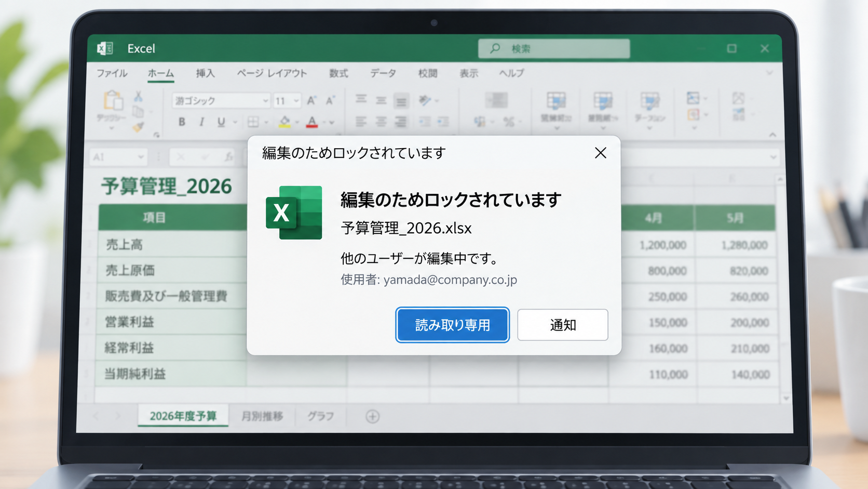Click the Increase Indent icon

(443, 122)
